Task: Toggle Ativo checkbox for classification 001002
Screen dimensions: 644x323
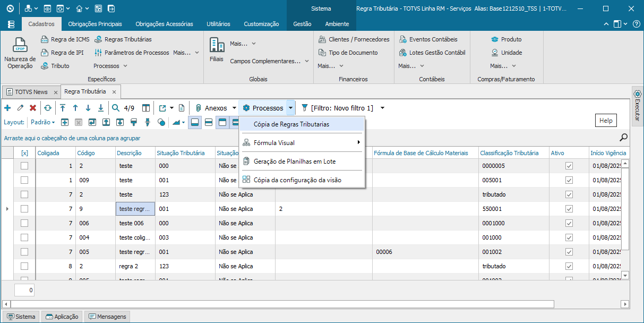Action: pyautogui.click(x=569, y=252)
